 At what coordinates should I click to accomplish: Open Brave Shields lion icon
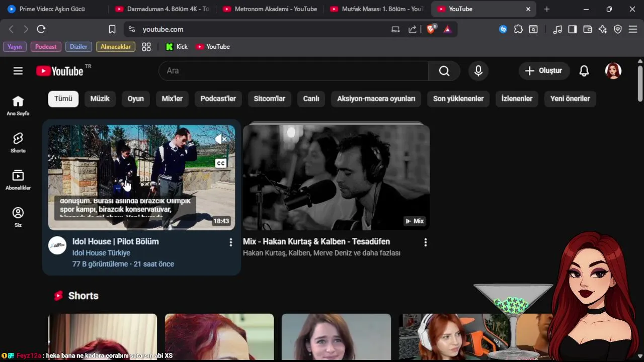(431, 29)
